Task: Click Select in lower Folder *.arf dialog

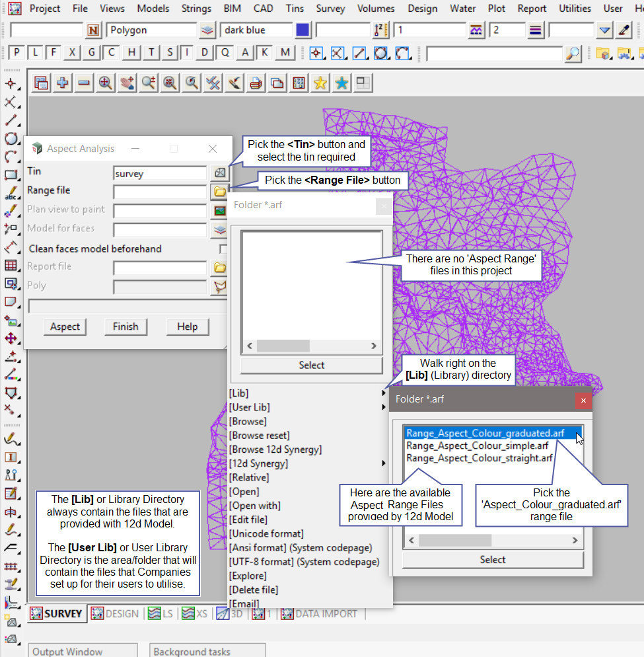Action: click(493, 560)
